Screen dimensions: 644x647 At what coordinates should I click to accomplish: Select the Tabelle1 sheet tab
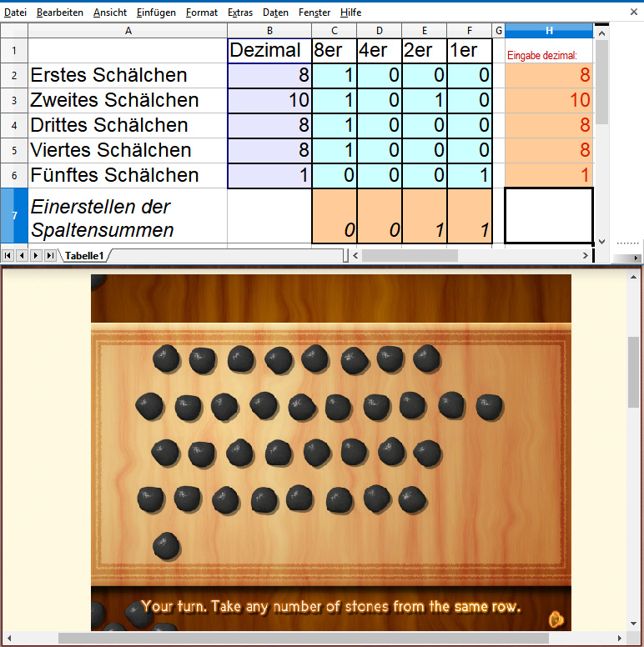[x=84, y=255]
